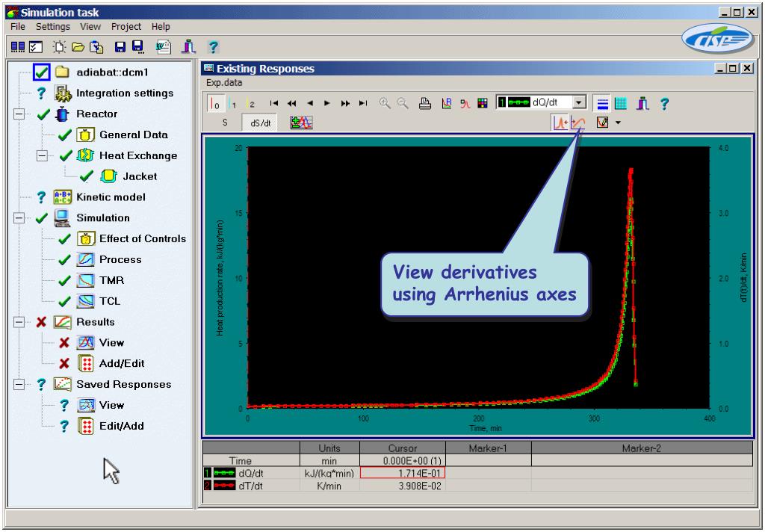The image size is (765, 532).
Task: Open the Exp.data menu in Existing Responses
Action: 224,82
